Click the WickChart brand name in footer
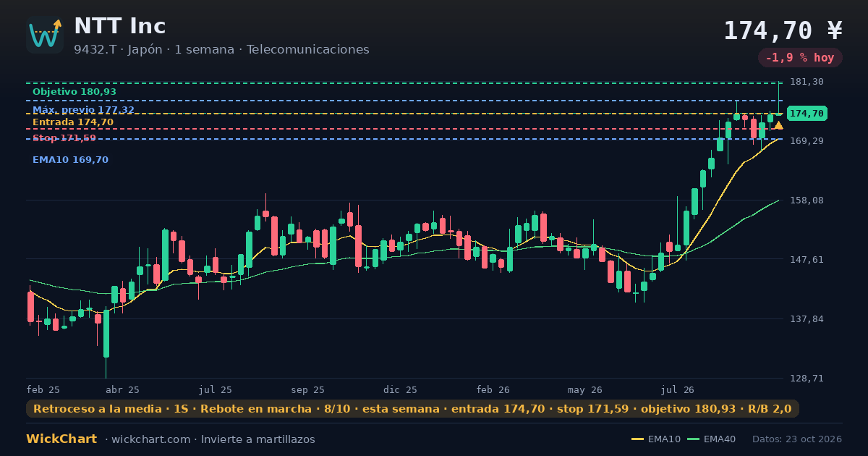This screenshot has width=868, height=456. pyautogui.click(x=61, y=439)
